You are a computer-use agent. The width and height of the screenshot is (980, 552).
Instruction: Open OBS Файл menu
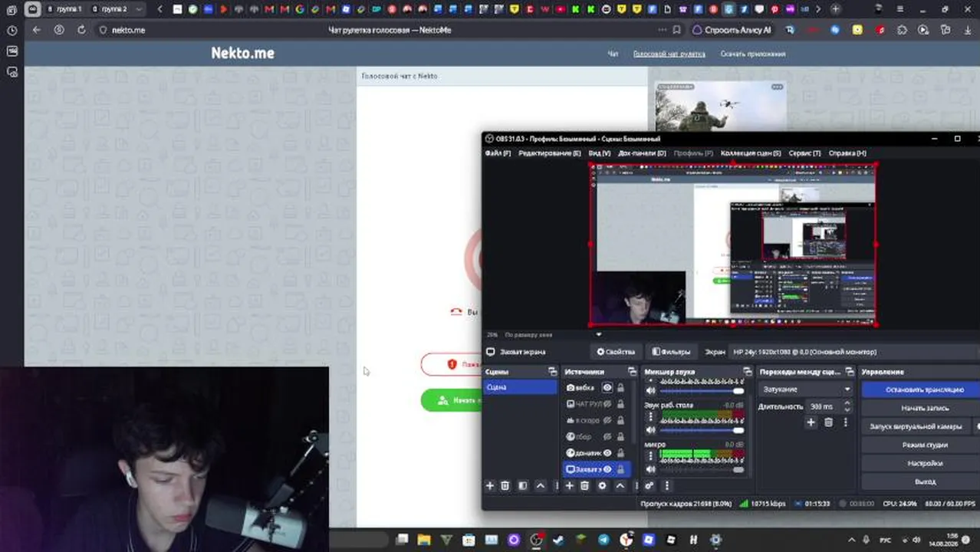[498, 153]
